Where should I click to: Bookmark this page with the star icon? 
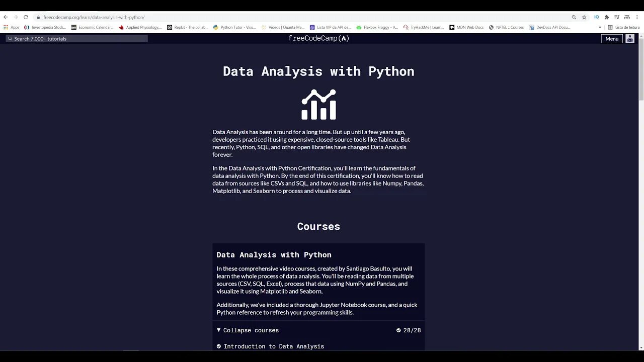click(x=584, y=17)
